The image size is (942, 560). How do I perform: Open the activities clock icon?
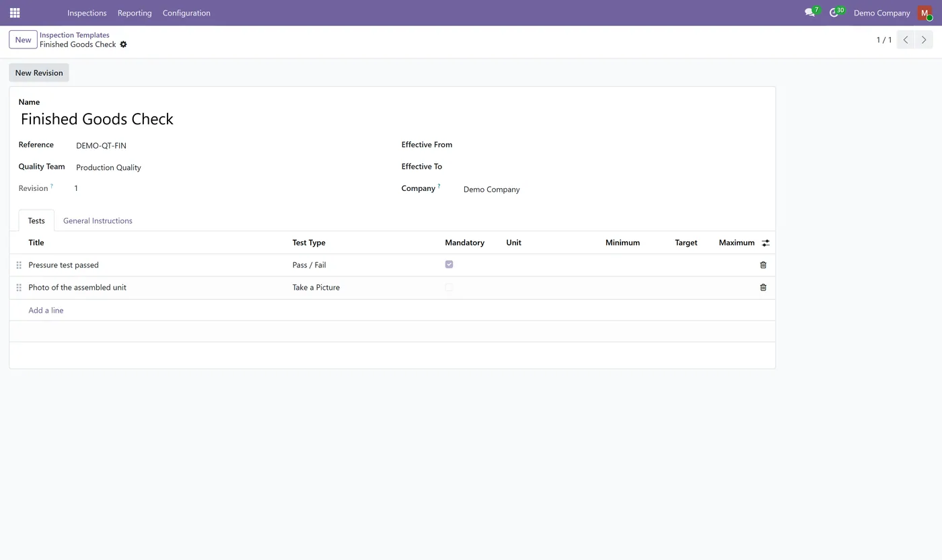[x=834, y=13]
